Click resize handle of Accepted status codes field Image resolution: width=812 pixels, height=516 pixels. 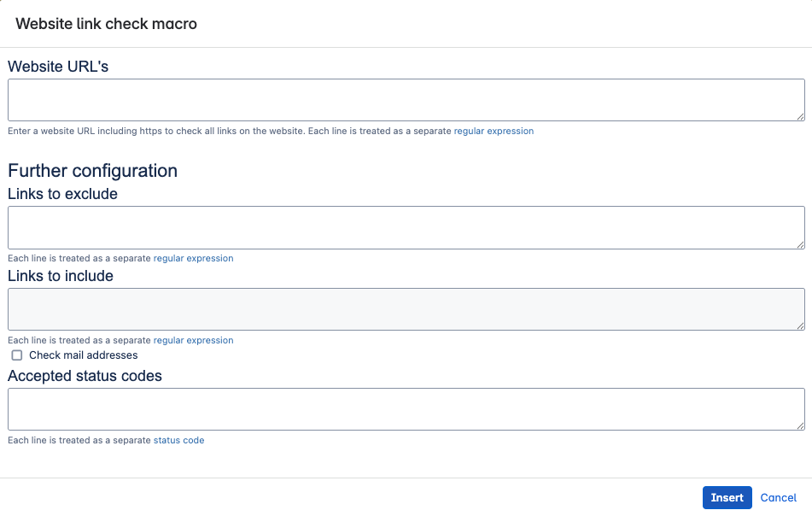[x=800, y=425]
